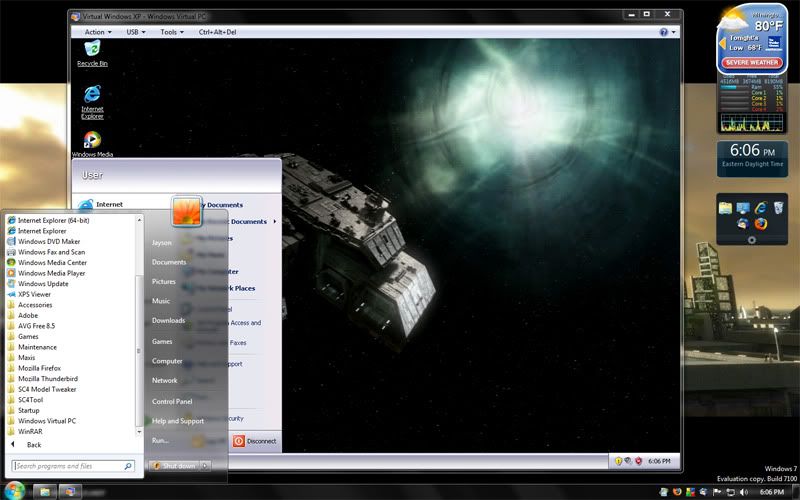The height and width of the screenshot is (500, 800).
Task: Select Computer in Start menu
Action: click(x=167, y=361)
